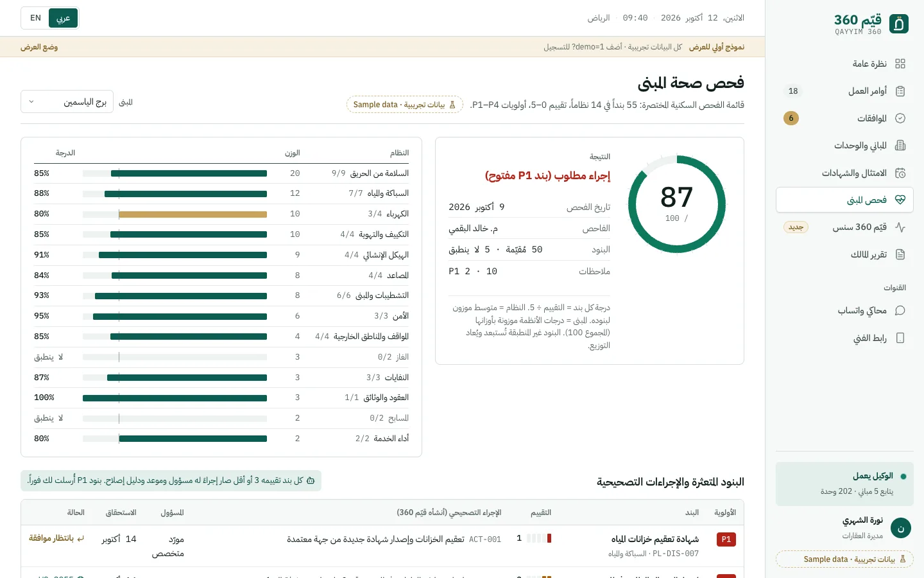Click the flask icon in the header Sample data chip
The width and height of the screenshot is (924, 578).
pos(452,105)
